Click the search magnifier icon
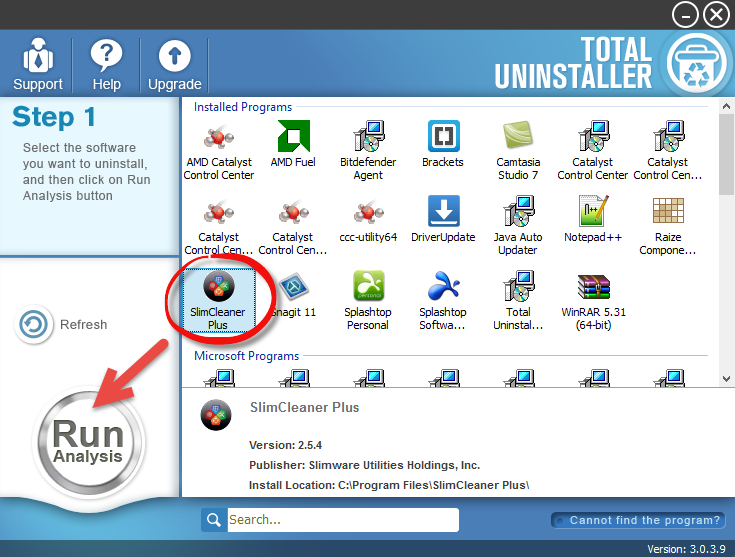 coord(214,519)
